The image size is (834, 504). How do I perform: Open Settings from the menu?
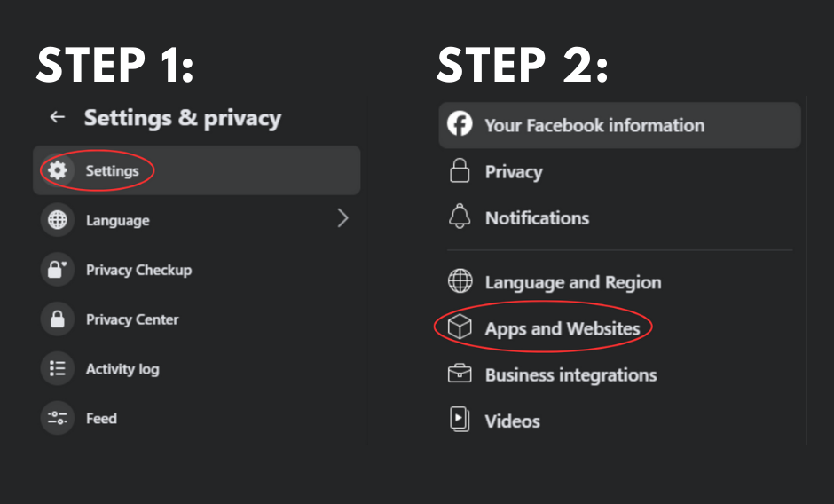coord(113,170)
